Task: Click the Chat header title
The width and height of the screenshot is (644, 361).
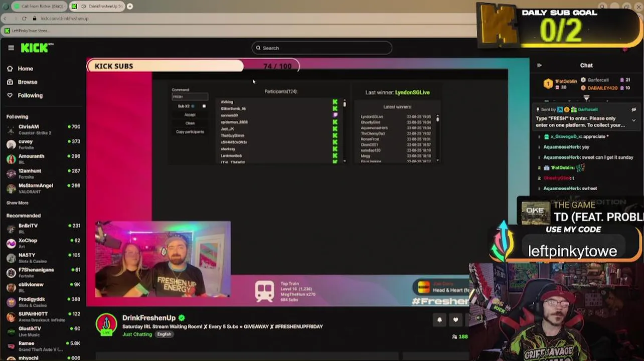Action: [586, 65]
